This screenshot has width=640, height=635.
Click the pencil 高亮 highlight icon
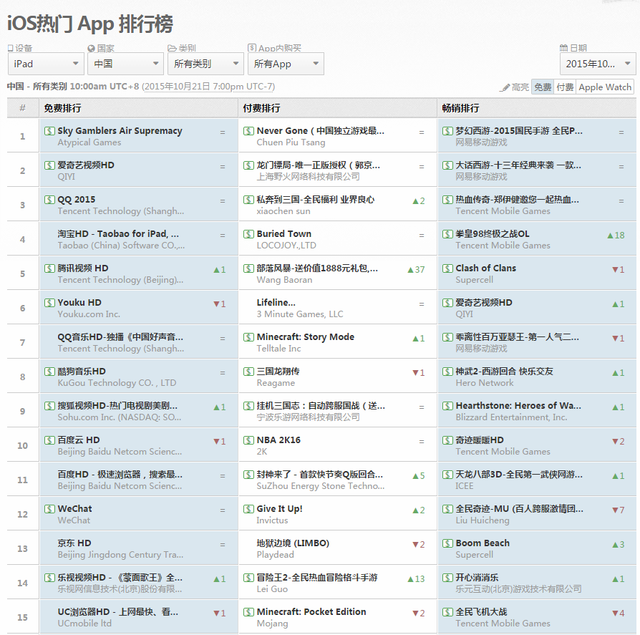(x=505, y=87)
